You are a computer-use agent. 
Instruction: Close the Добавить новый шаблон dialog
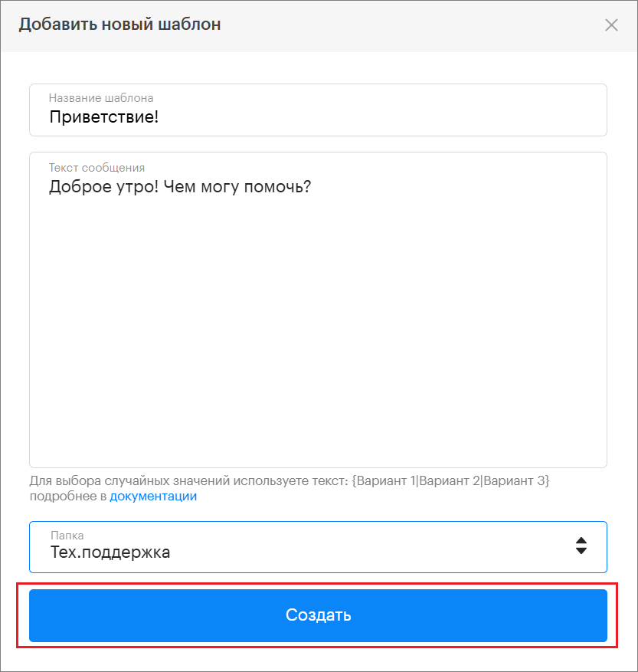coord(611,25)
